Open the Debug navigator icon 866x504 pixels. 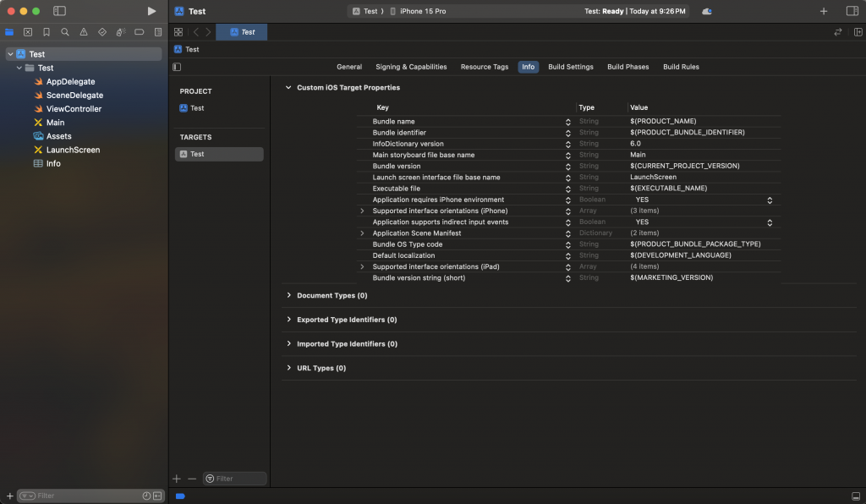pyautogui.click(x=121, y=32)
